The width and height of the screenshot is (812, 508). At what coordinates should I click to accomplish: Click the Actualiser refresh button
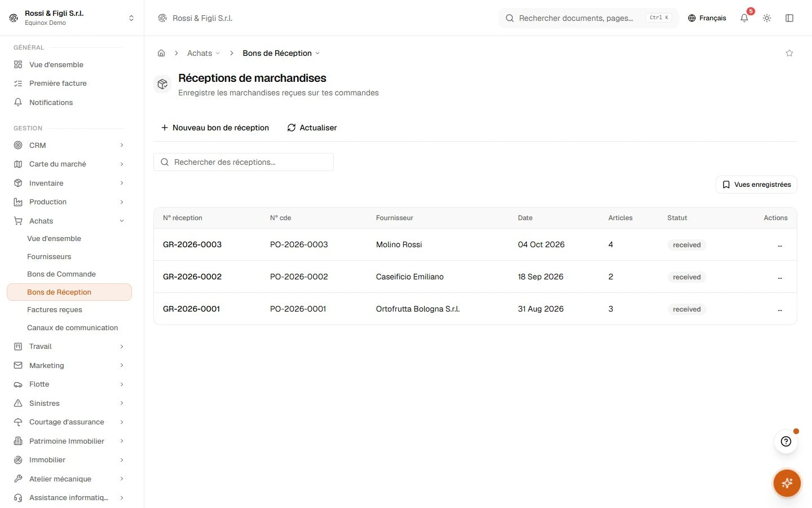pyautogui.click(x=312, y=128)
